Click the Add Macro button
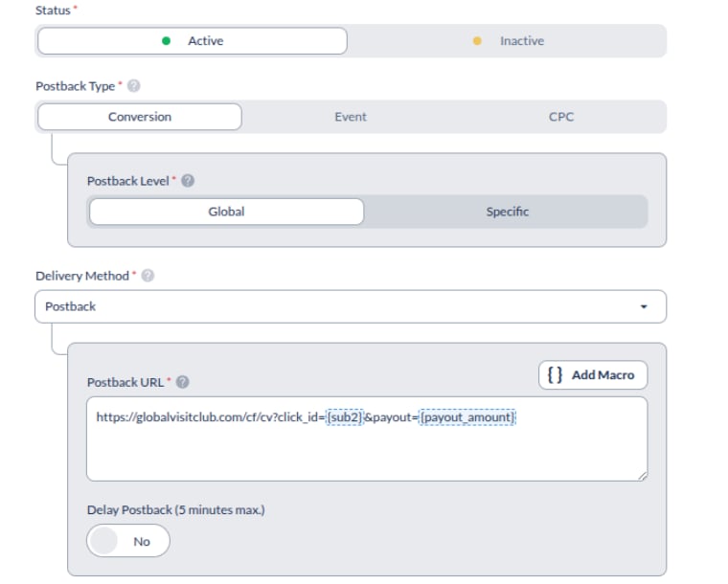 (x=593, y=374)
